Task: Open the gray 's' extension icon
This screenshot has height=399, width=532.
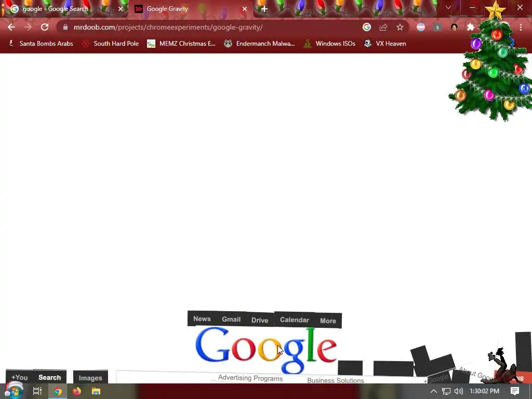Action: tap(437, 27)
